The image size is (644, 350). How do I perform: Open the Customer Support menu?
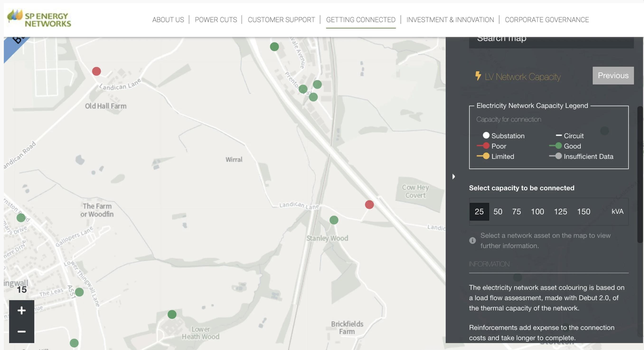(x=281, y=20)
